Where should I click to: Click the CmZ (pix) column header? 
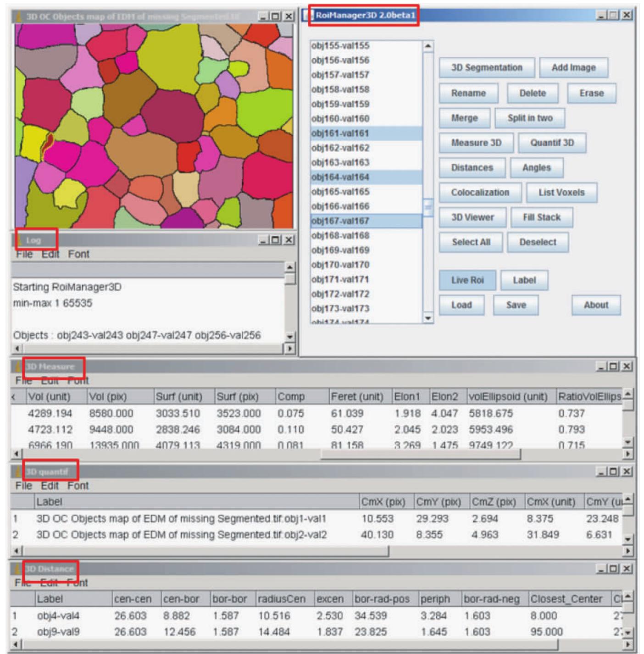pos(497,502)
